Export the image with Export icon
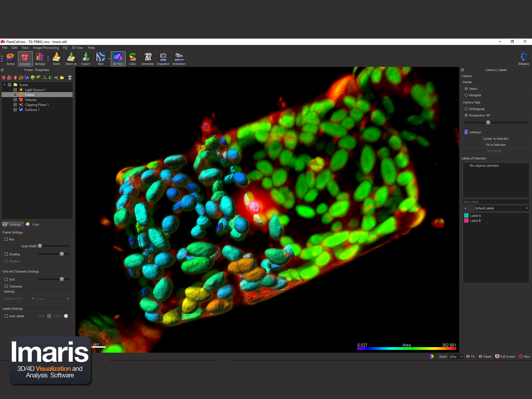The height and width of the screenshot is (399, 532). click(85, 59)
